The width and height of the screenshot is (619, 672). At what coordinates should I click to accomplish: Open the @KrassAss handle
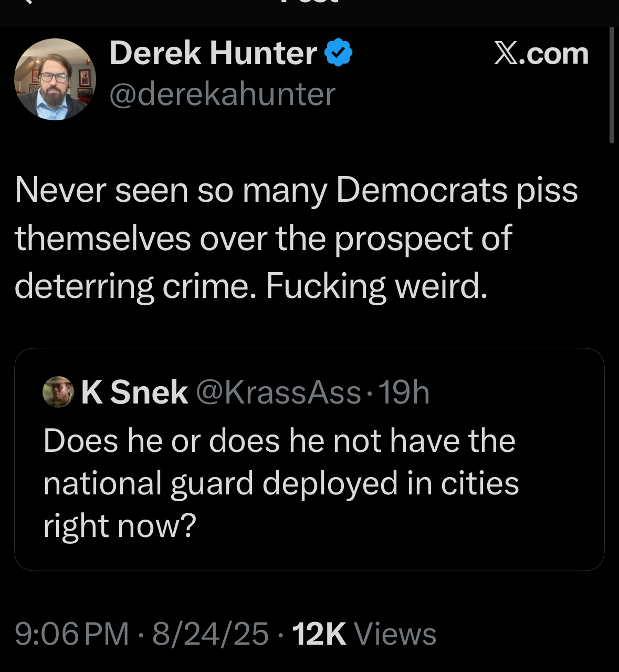coord(278,392)
